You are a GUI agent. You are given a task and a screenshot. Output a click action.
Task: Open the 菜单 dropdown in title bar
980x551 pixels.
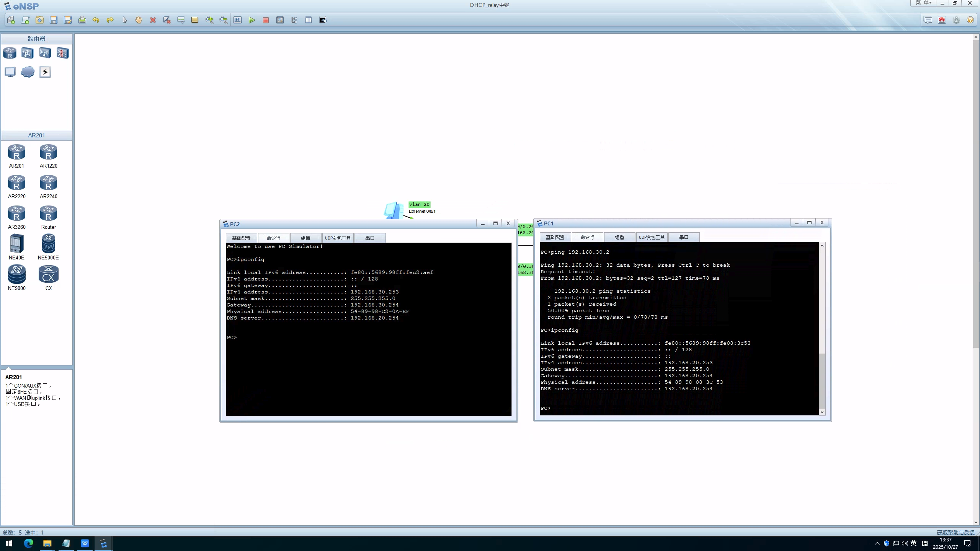[x=923, y=3]
